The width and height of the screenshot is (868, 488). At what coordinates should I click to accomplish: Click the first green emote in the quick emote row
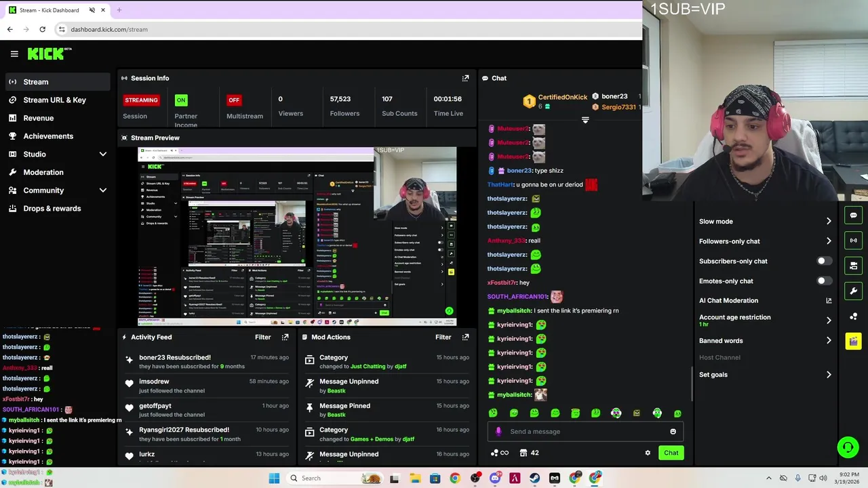(493, 413)
